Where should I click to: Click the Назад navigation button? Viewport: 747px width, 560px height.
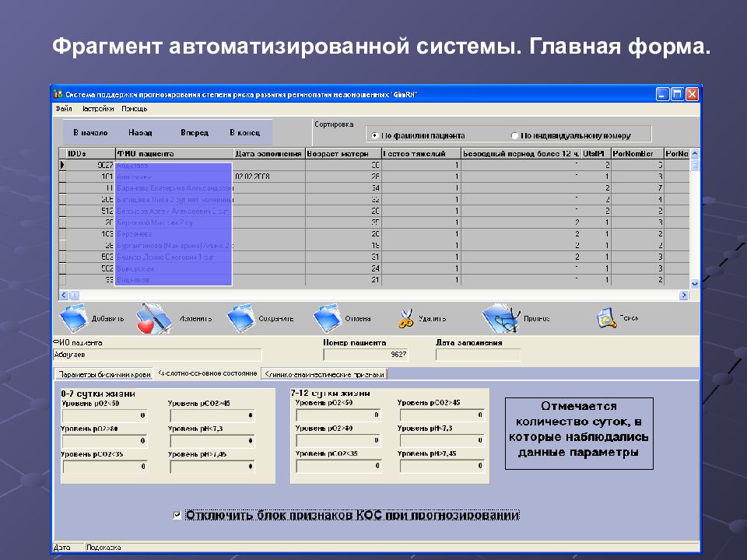point(141,132)
